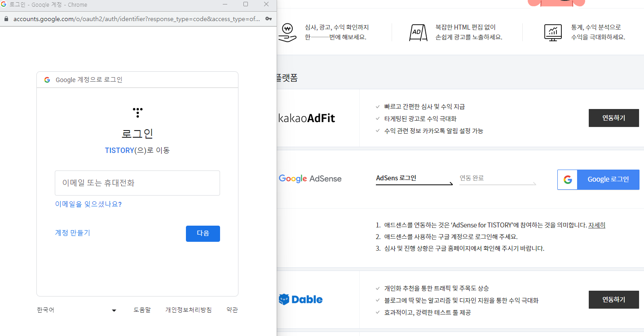Screen dimensions: 644x336
Task: Click the Google 로그인 button
Action: tap(598, 179)
